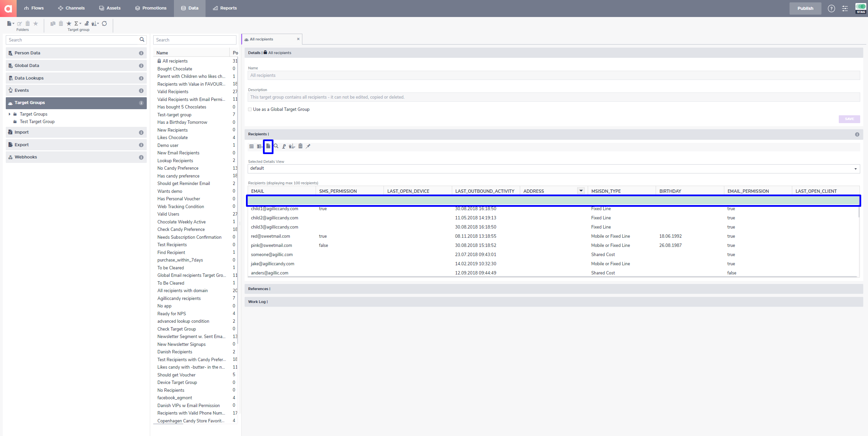Expand the Import section

[x=76, y=132]
